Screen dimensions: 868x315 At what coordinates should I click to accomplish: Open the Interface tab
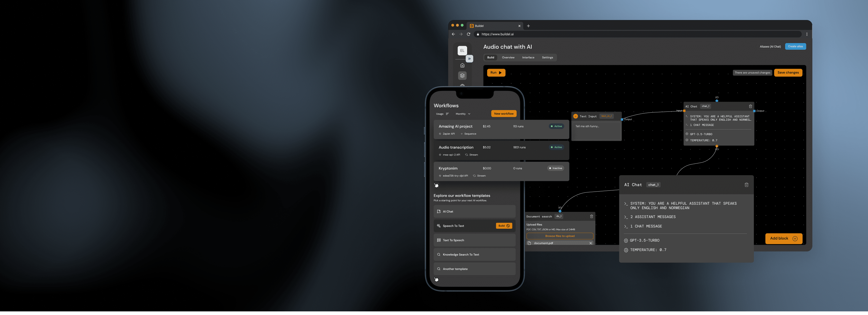528,58
